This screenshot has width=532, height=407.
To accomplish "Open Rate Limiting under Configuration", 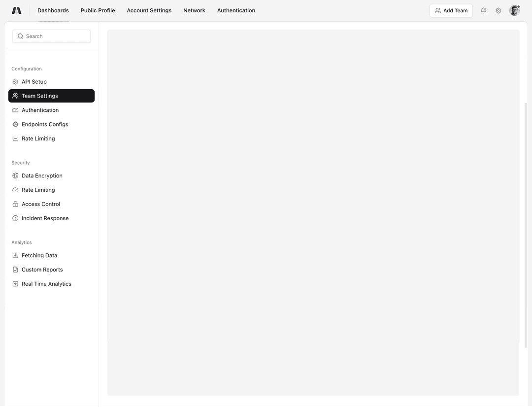I will tap(51, 138).
